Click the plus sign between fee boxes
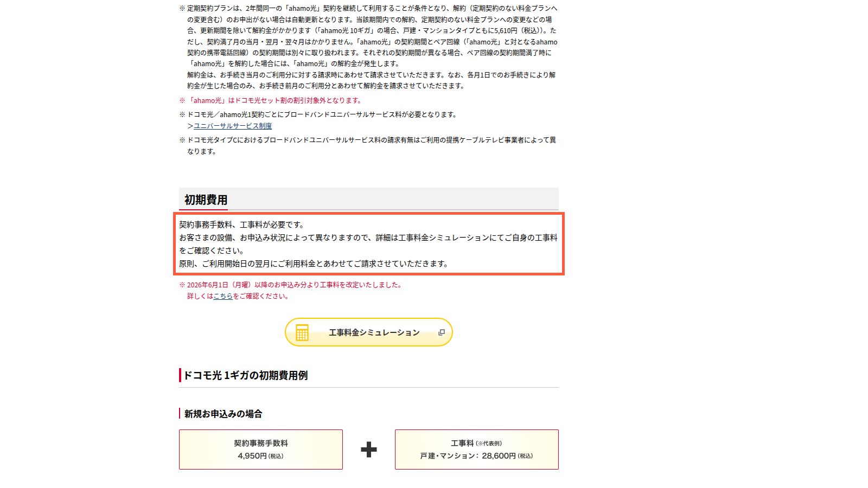This screenshot has width=868, height=488. coord(369,450)
